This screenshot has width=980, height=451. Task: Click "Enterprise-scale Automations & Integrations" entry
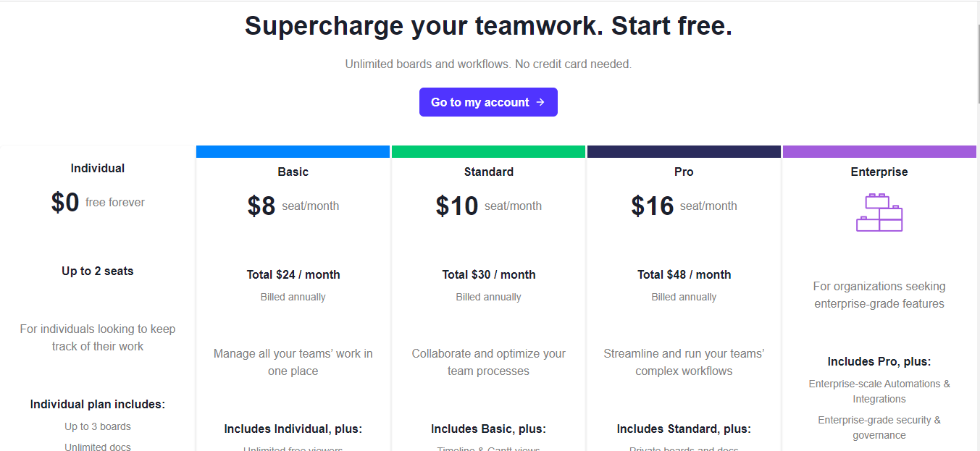click(879, 391)
